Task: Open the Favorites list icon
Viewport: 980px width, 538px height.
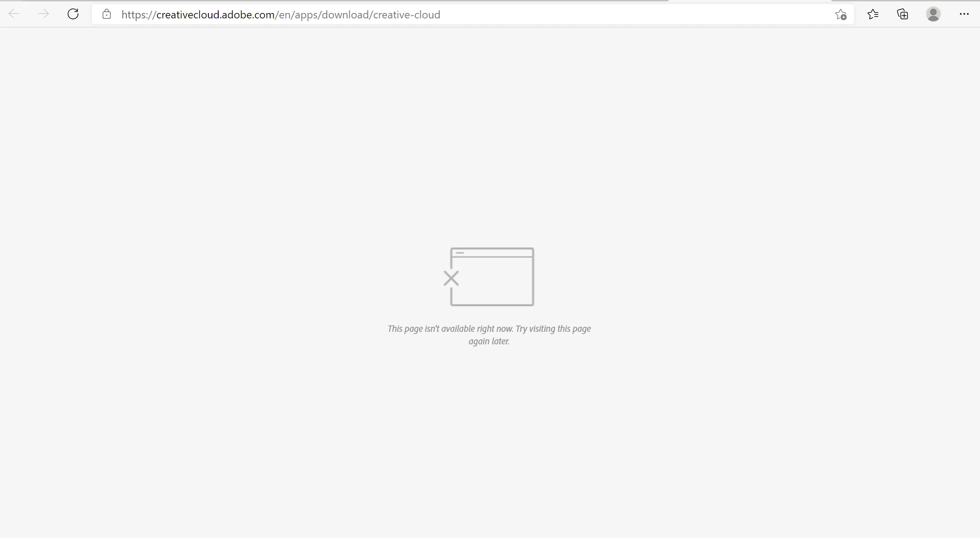Action: pyautogui.click(x=873, y=14)
